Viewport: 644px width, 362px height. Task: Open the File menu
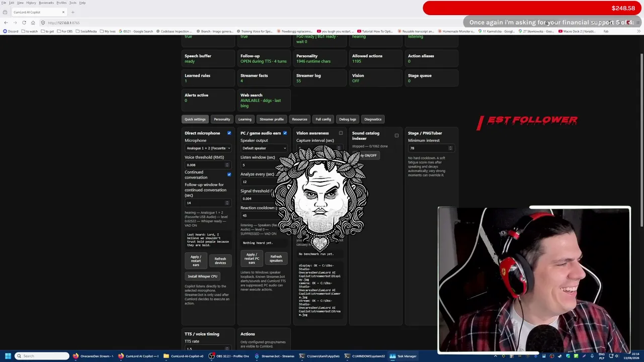(4, 3)
